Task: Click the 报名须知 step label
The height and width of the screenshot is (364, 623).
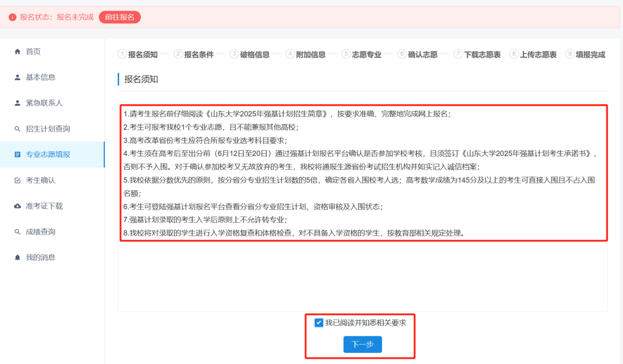Action: tap(143, 55)
